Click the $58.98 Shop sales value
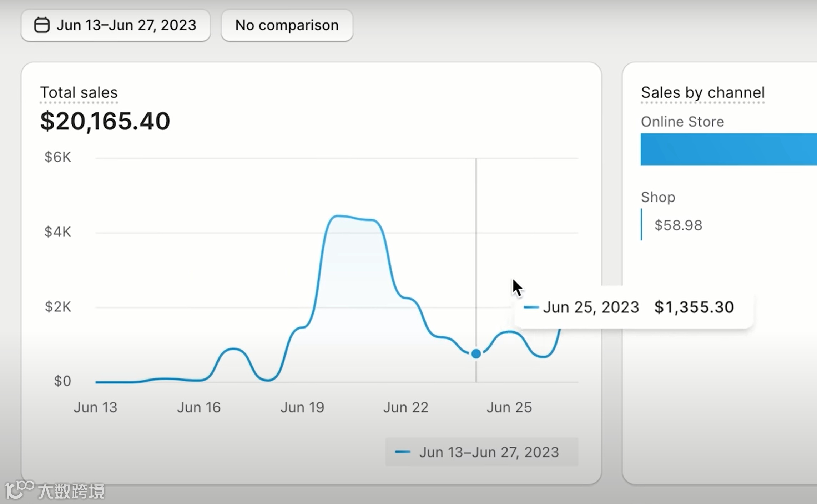The height and width of the screenshot is (504, 817). click(x=678, y=225)
